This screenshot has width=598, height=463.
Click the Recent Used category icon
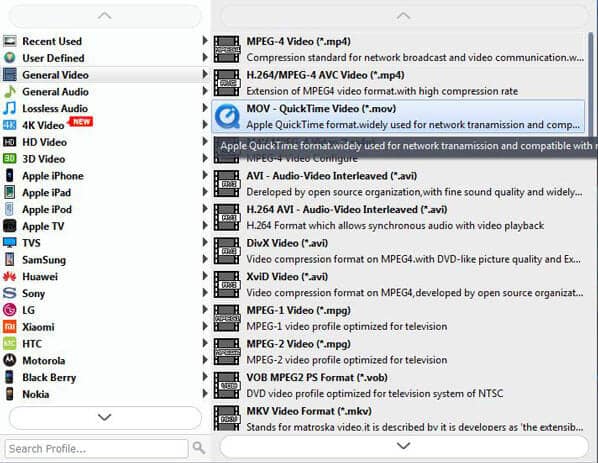pos(10,41)
